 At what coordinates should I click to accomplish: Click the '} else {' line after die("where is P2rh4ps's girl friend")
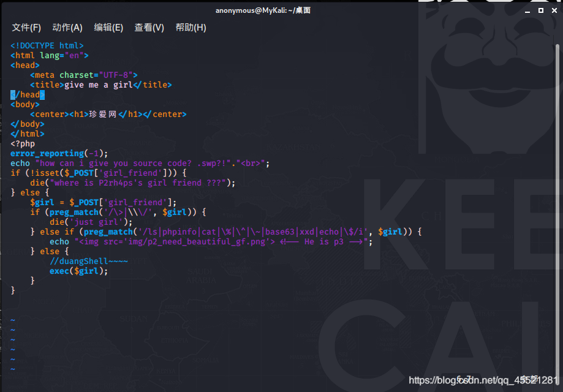(30, 193)
